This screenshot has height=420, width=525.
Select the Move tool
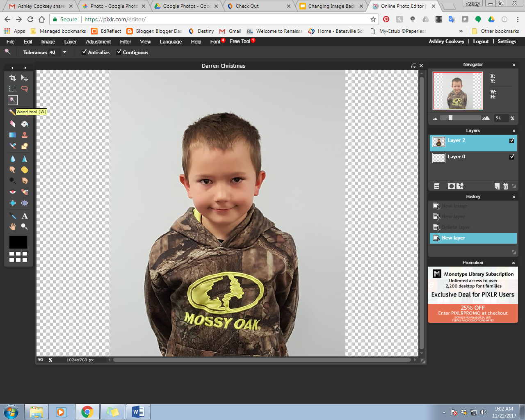point(25,78)
